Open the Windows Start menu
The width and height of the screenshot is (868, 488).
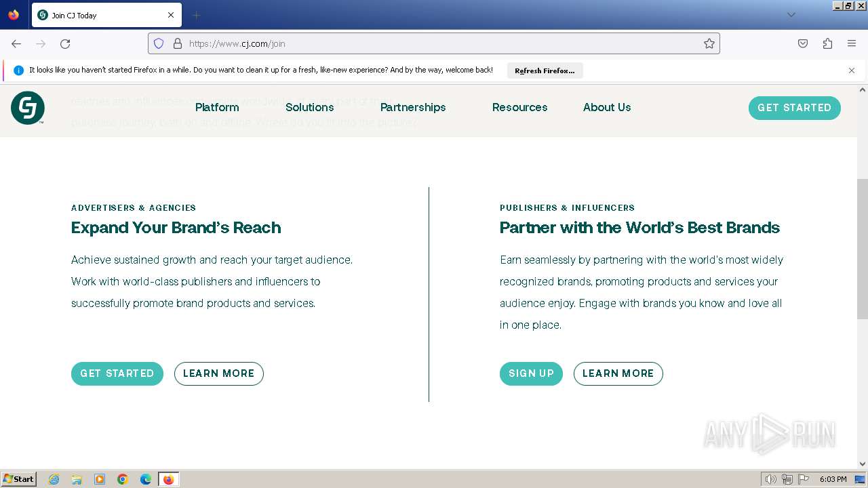(18, 479)
